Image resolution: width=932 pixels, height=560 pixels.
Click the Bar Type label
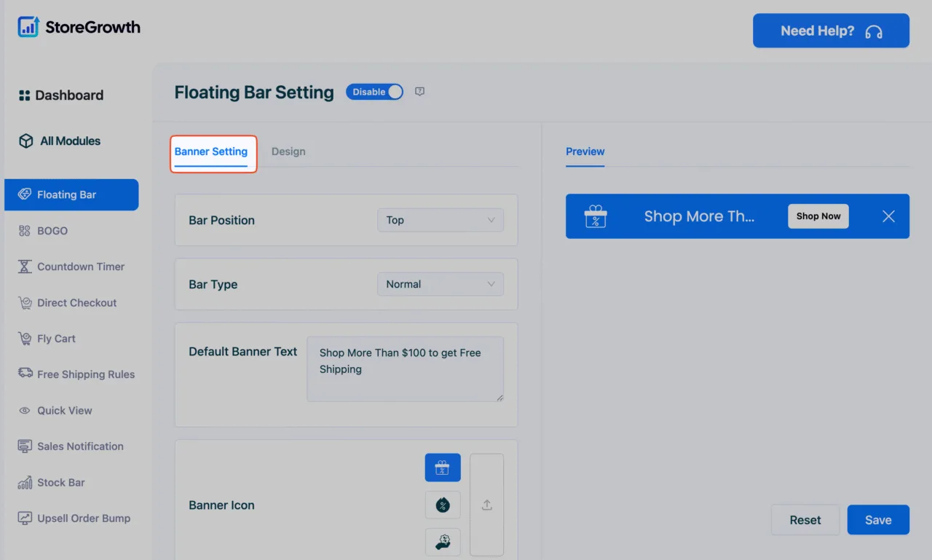213,285
